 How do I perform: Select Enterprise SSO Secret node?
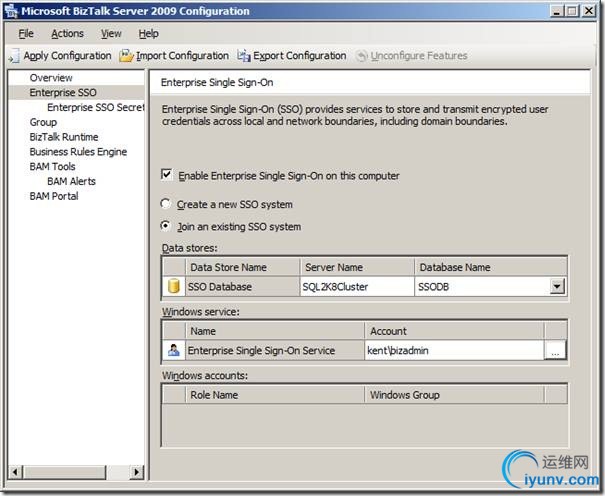(95, 107)
